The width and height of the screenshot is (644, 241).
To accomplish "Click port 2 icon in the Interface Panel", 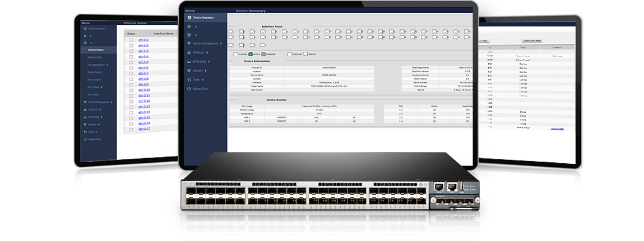I will tap(231, 37).
